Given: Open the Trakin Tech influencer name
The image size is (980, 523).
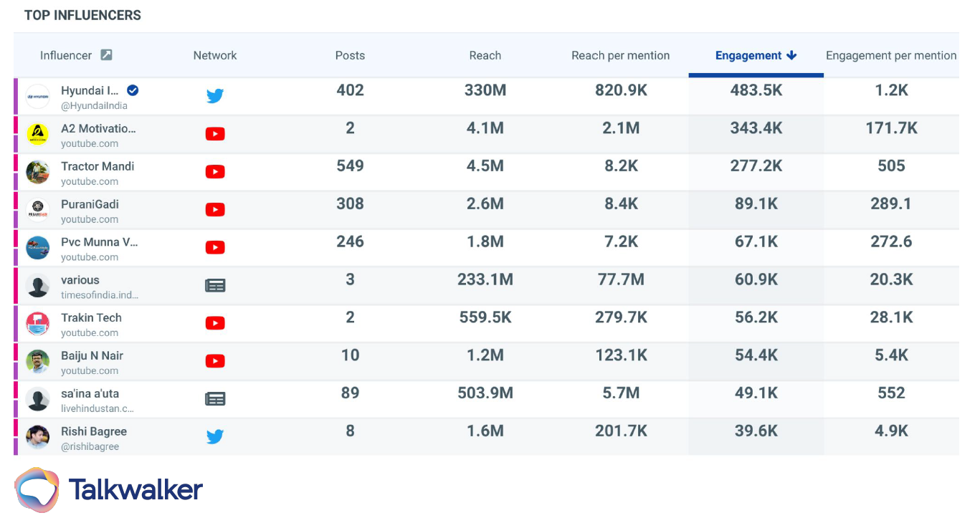Looking at the screenshot, I should 91,317.
